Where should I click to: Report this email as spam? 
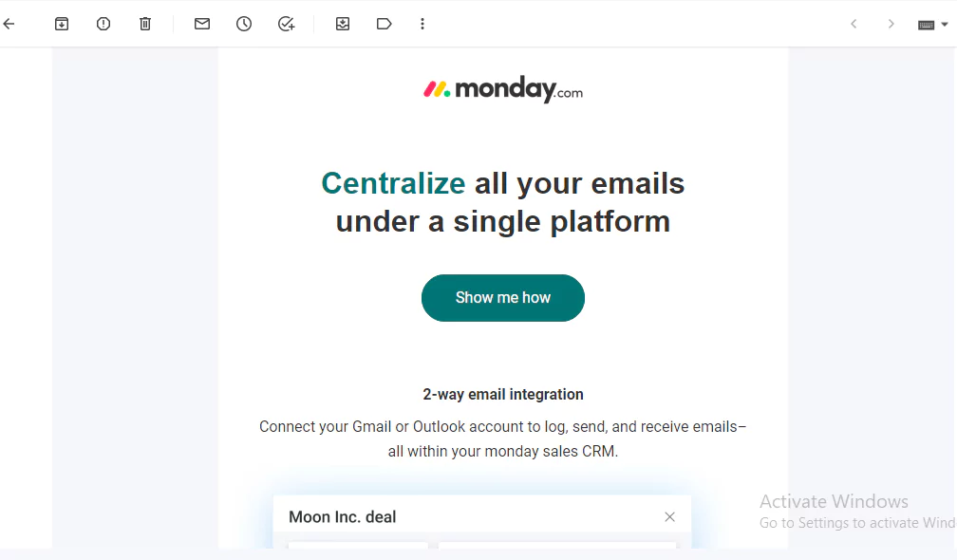(x=103, y=24)
